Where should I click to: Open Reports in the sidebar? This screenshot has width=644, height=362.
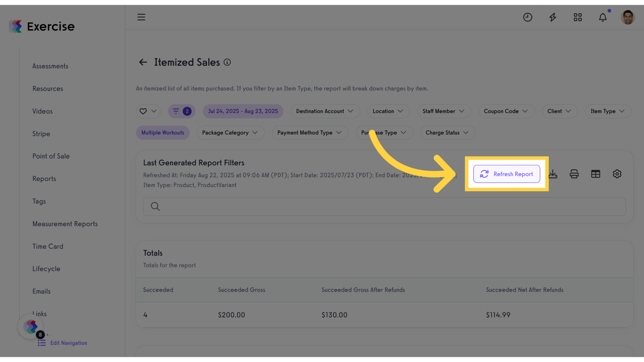tap(44, 179)
